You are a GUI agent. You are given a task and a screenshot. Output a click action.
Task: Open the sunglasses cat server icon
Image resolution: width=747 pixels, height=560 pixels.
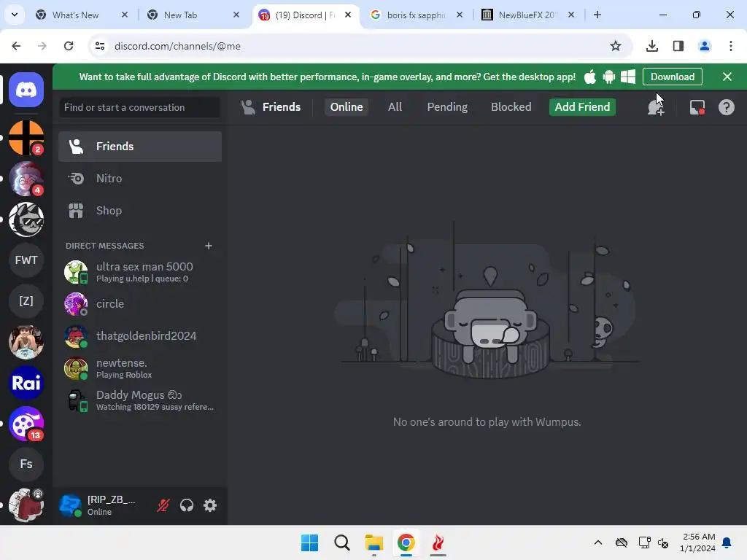click(x=26, y=219)
